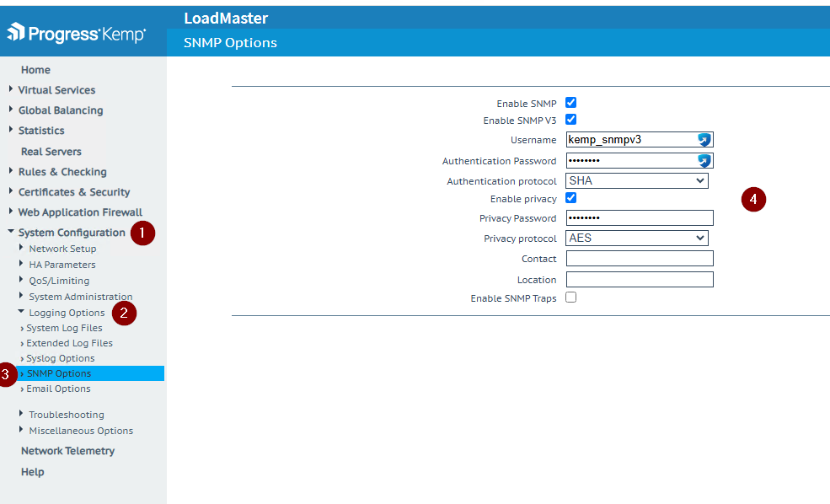This screenshot has height=504, width=830.
Task: Expand the Network Setup arrow
Action: pos(21,247)
